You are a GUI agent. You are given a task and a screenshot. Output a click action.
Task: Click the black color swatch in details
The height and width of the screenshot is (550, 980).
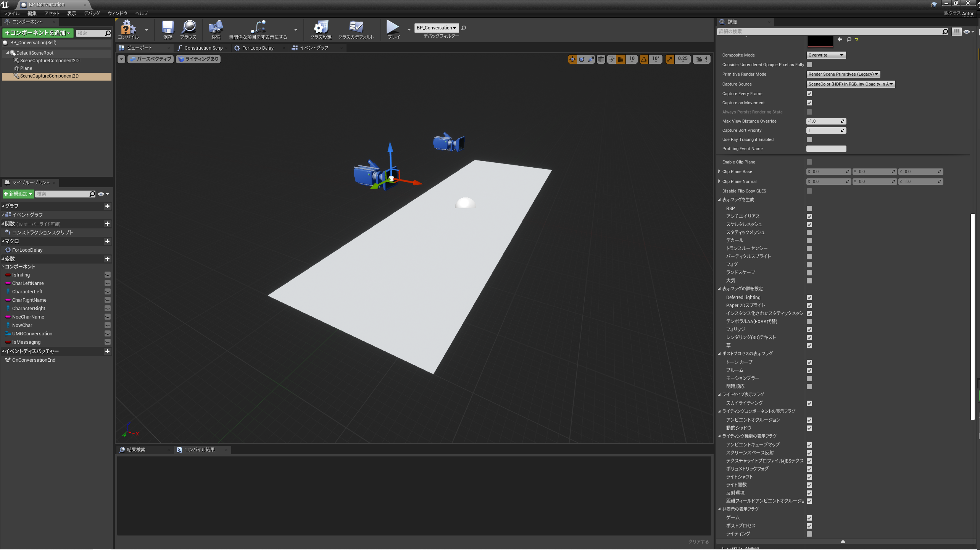click(x=820, y=41)
